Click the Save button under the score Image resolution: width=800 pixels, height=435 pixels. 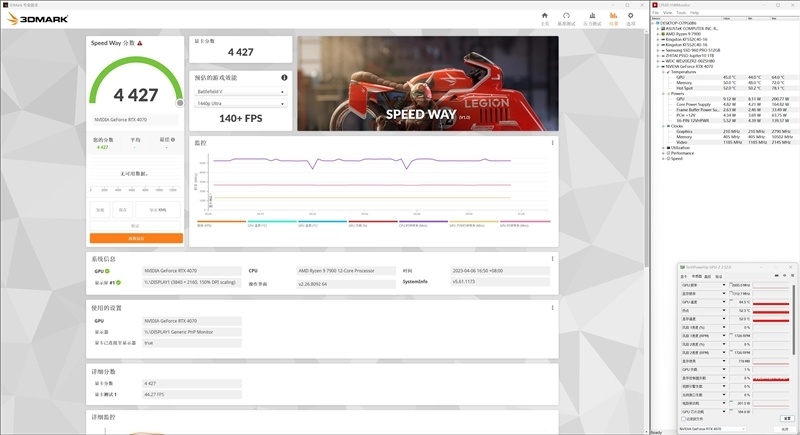tap(122, 210)
